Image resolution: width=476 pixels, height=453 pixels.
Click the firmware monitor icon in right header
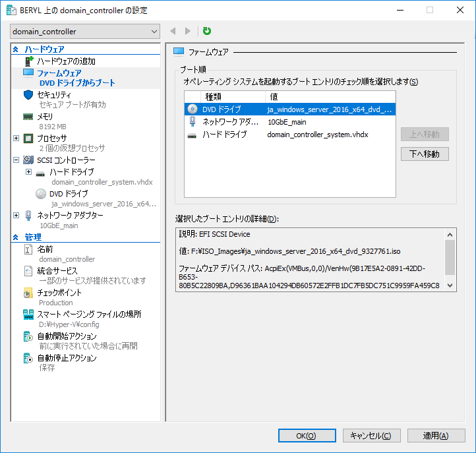tap(179, 52)
